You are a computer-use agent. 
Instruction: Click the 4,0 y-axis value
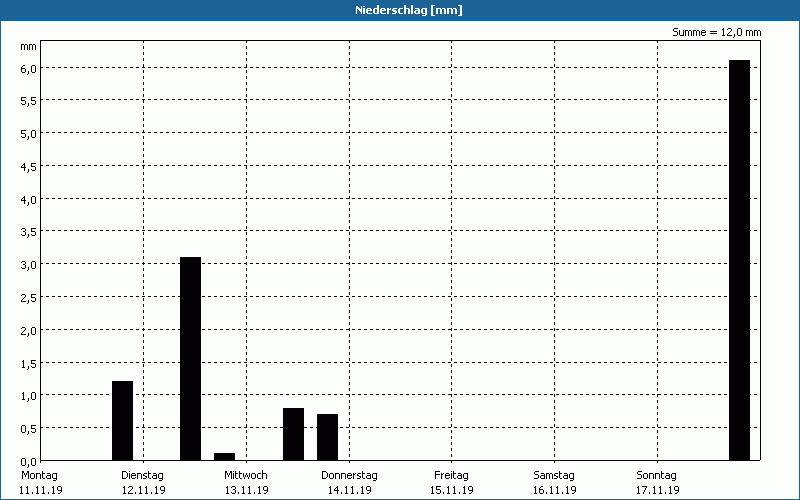[29, 200]
